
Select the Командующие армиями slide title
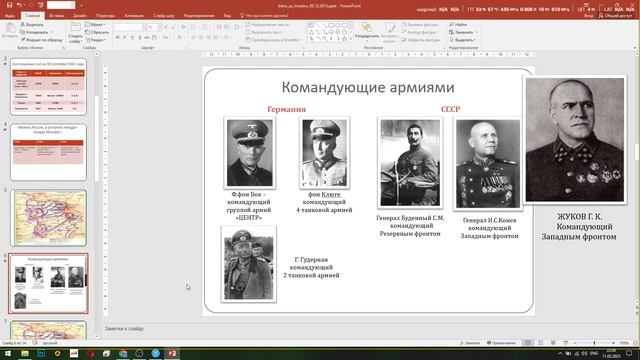pos(368,87)
